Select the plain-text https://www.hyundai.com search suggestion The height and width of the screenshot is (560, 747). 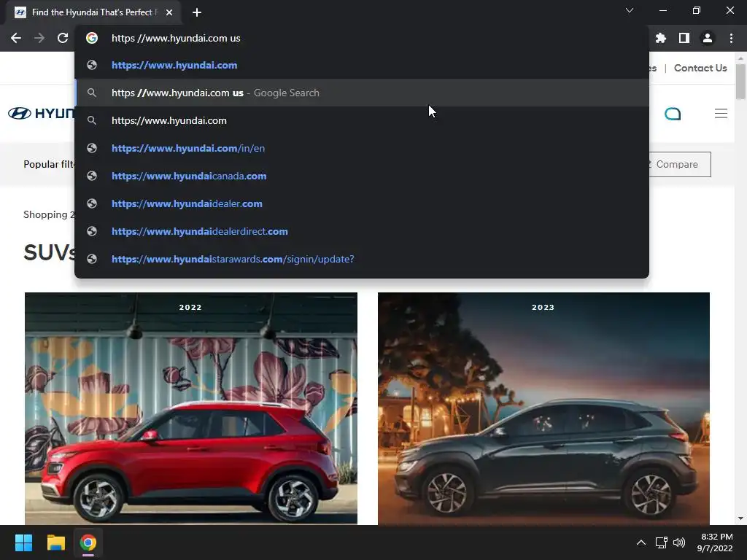click(x=362, y=120)
